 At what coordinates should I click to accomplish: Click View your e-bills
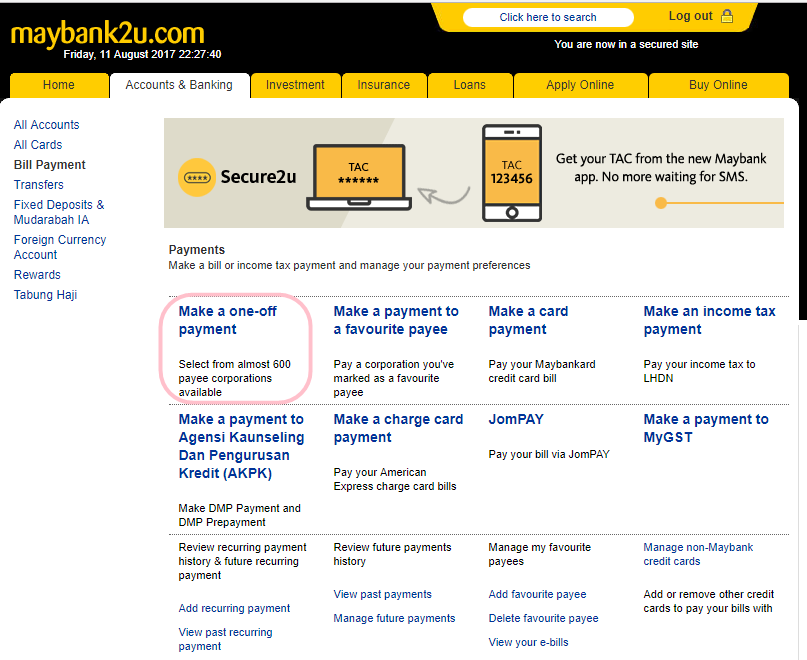point(529,642)
